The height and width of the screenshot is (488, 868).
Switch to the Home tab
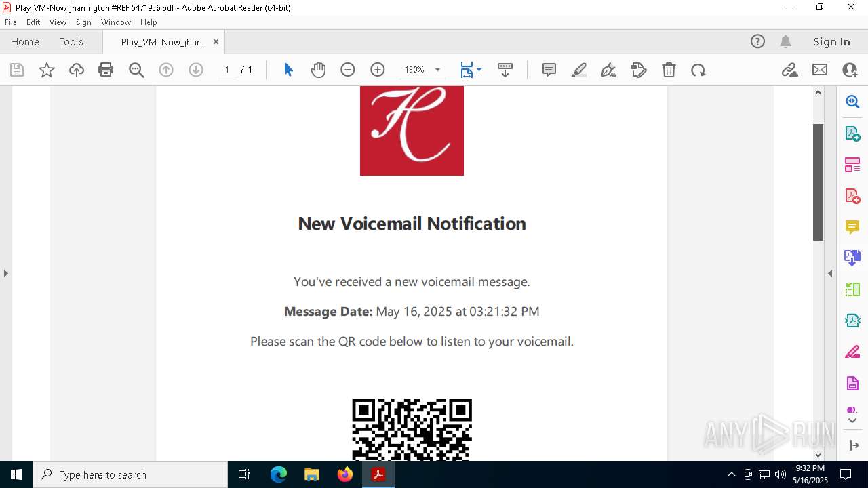pyautogui.click(x=25, y=41)
